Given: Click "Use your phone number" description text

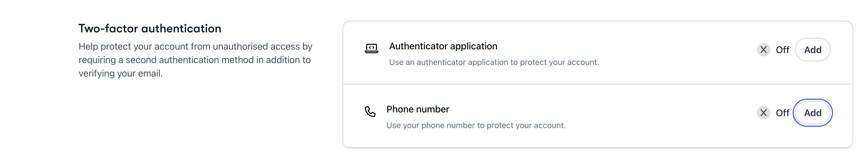Looking at the screenshot, I should (x=475, y=126).
